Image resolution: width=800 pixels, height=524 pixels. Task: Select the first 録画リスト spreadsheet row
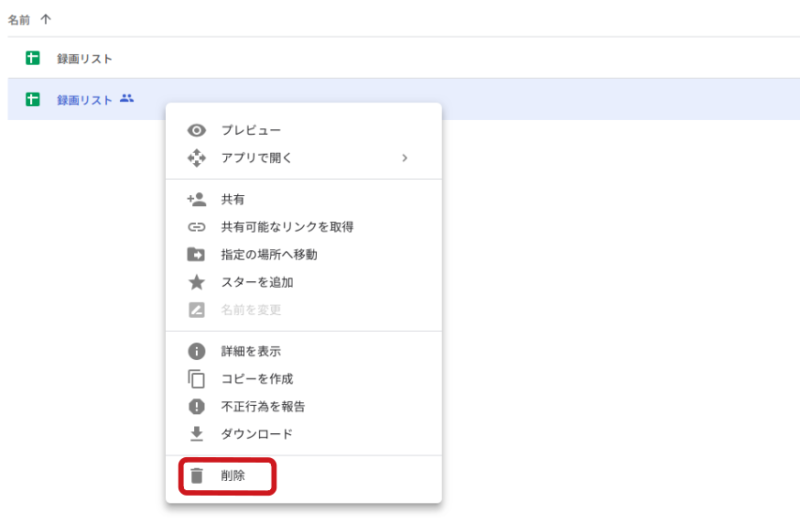click(x=404, y=58)
